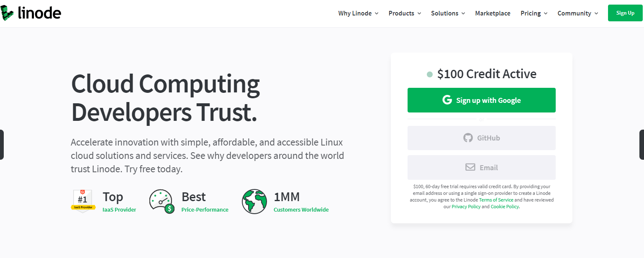Click the left carousel arrow on screen edge

[x=2, y=145]
